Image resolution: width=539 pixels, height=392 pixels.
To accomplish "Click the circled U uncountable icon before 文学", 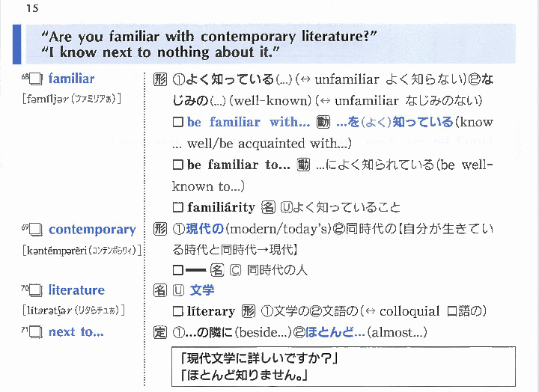I will 178,290.
